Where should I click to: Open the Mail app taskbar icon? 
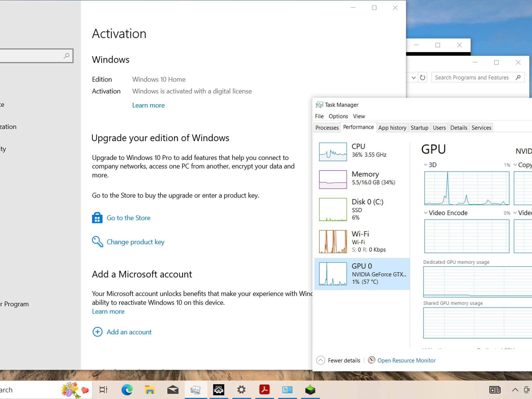(x=173, y=390)
